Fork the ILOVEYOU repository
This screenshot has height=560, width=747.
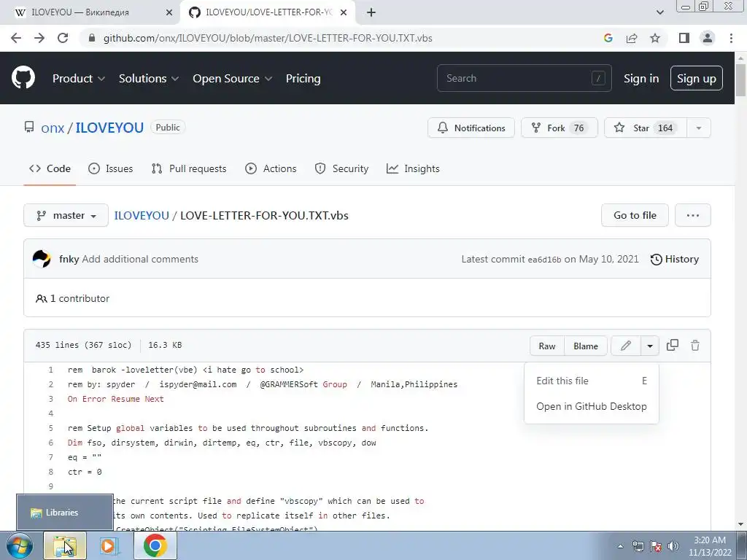pyautogui.click(x=560, y=128)
